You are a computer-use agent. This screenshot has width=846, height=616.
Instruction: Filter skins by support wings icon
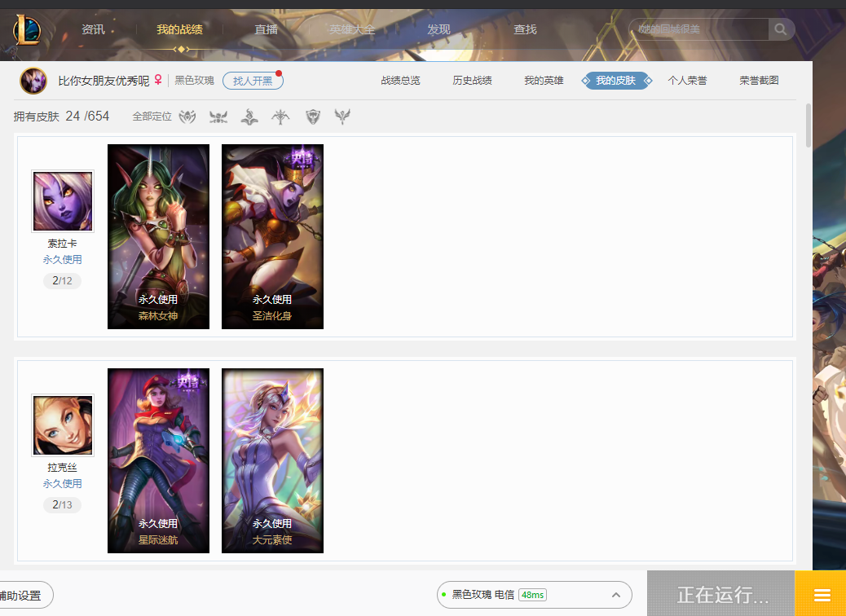tap(342, 117)
